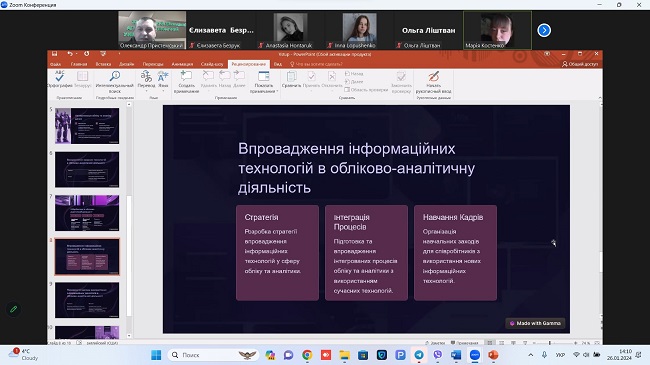Start ink input with Начать рукописный ввод

(433, 81)
